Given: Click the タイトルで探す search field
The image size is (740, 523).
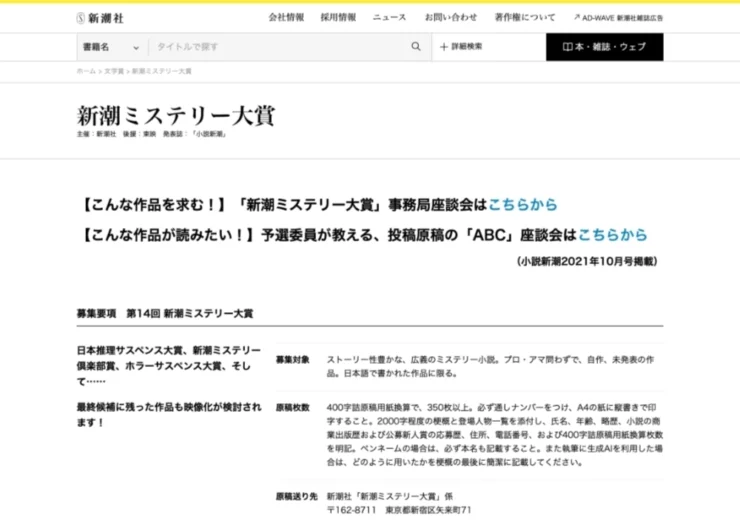Looking at the screenshot, I should (281, 47).
